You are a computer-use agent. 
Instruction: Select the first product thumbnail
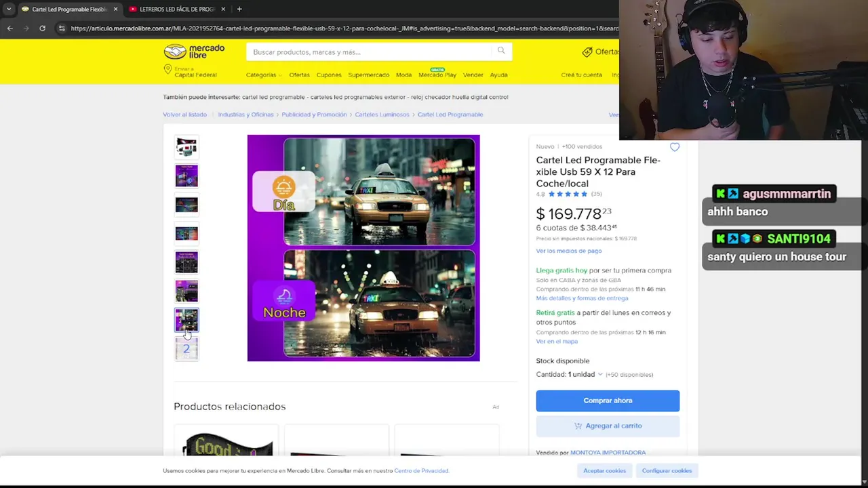(x=186, y=147)
